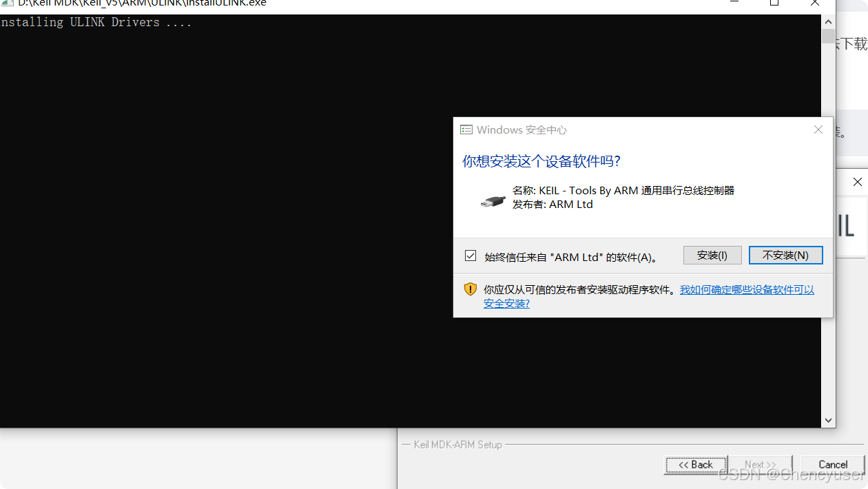Click the 不安装(N) don't install button

(786, 255)
